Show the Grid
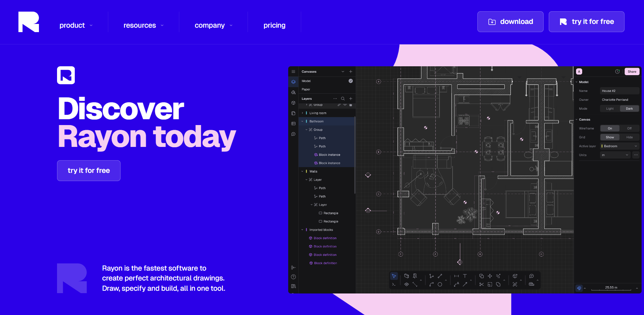This screenshot has width=644, height=315. coord(610,137)
